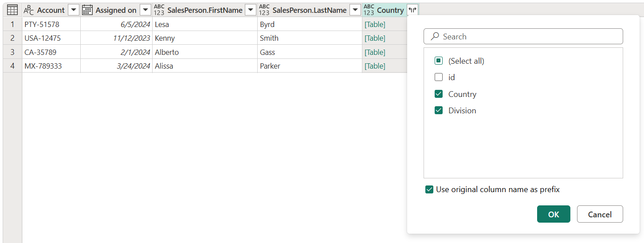The height and width of the screenshot is (243, 644).
Task: Click SalesPerson.FirstName ABC123 data type icon
Action: pyautogui.click(x=159, y=10)
